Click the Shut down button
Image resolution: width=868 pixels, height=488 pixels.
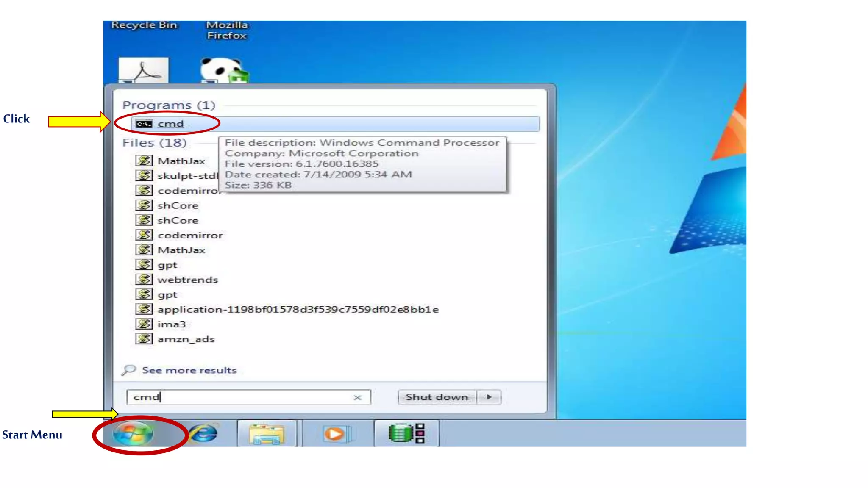(437, 397)
